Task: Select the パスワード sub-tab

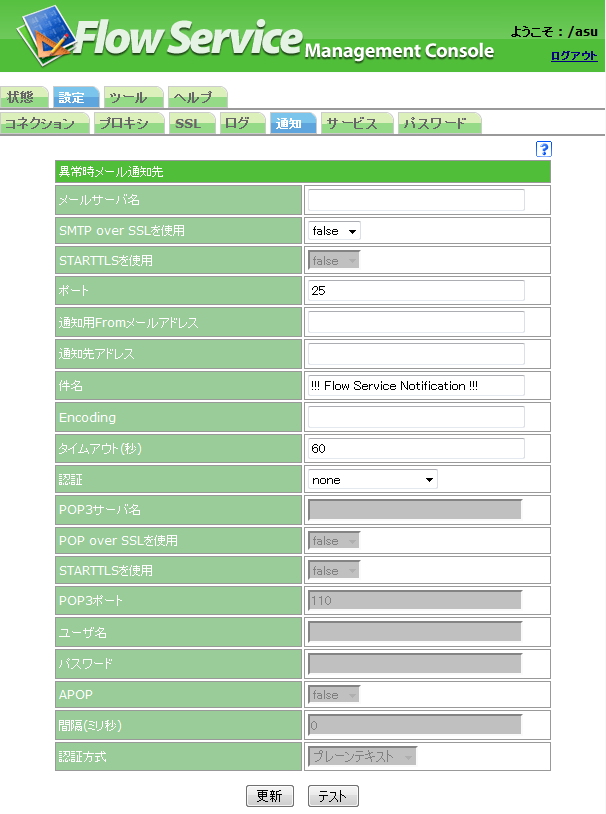Action: (435, 124)
